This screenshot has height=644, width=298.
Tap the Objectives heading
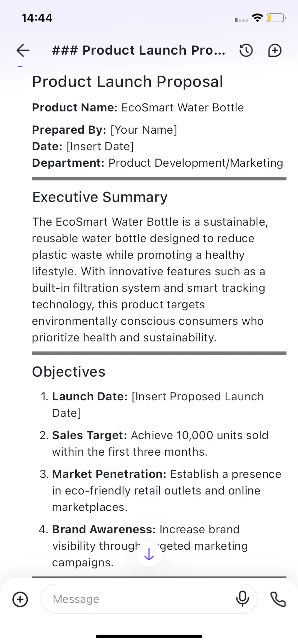69,372
